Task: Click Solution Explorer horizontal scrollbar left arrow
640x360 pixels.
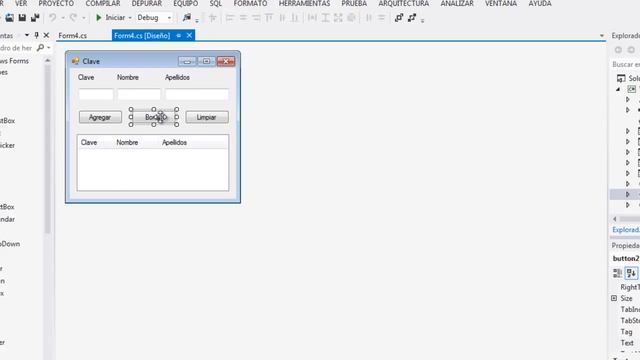Action: (615, 219)
